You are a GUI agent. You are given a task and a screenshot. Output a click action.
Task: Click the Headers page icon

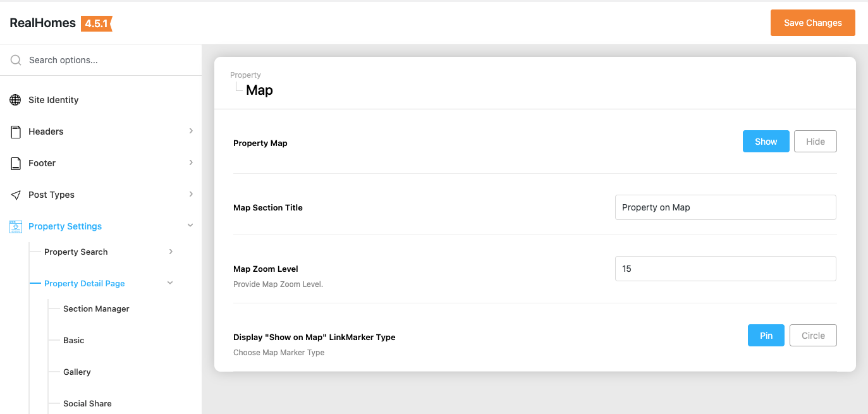pyautogui.click(x=16, y=131)
